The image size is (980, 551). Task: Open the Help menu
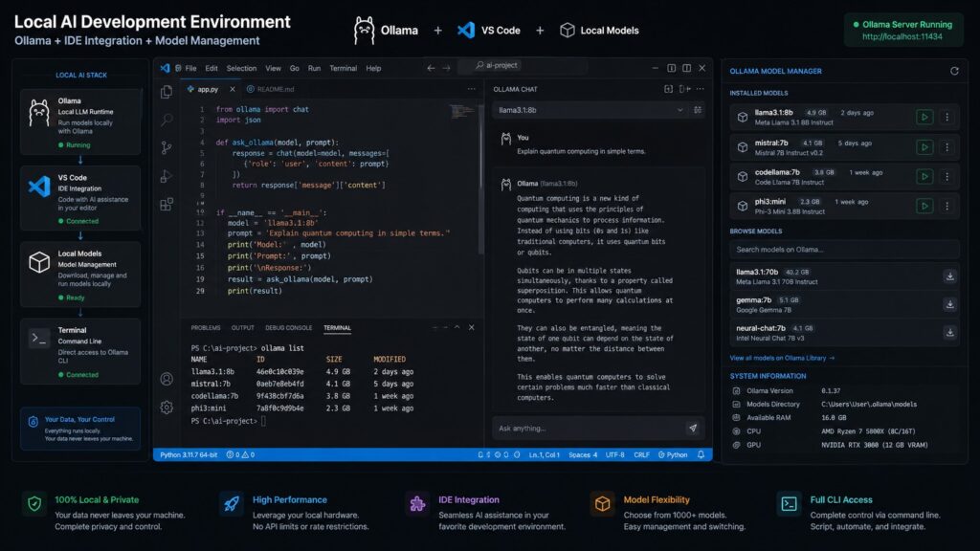coord(373,68)
